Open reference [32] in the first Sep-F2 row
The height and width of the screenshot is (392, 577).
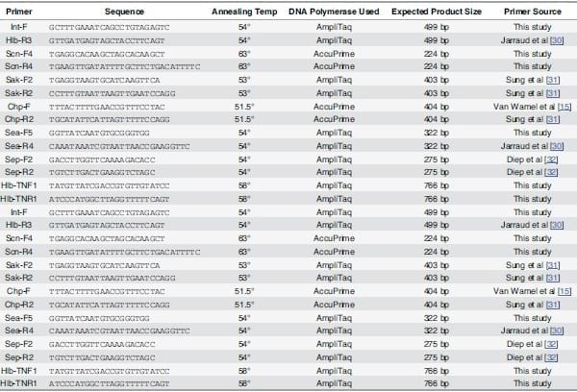(551, 159)
